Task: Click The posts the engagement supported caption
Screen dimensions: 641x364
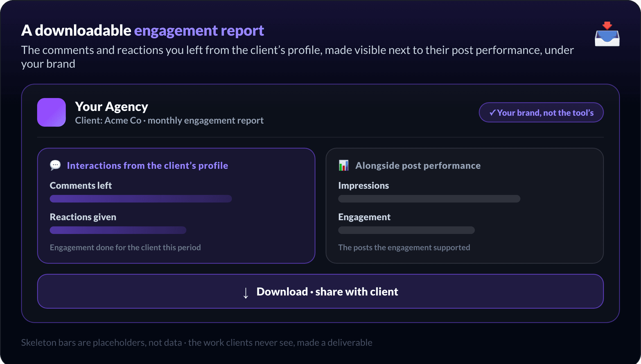Action: coord(404,247)
